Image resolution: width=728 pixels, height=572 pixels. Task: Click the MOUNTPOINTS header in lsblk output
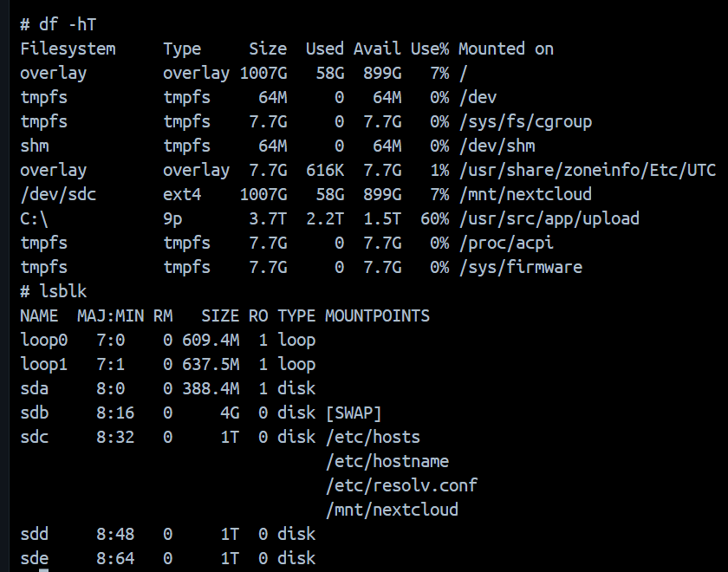pos(378,315)
